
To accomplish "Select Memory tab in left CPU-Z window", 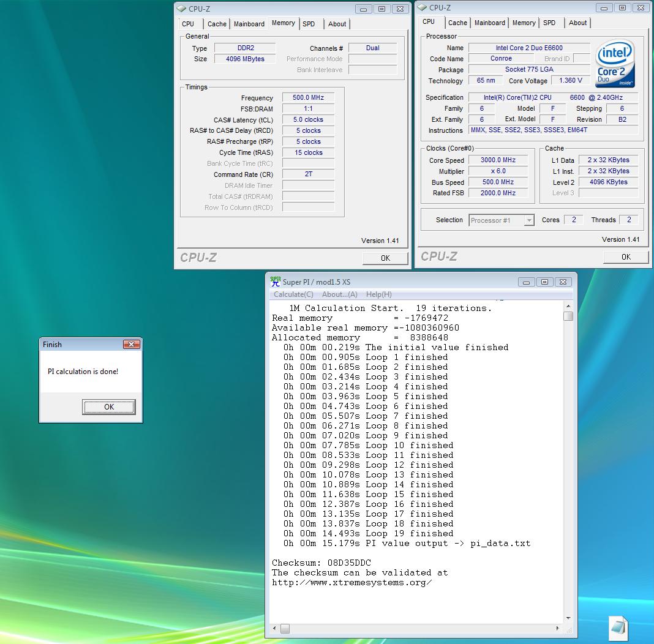I will click(x=283, y=23).
